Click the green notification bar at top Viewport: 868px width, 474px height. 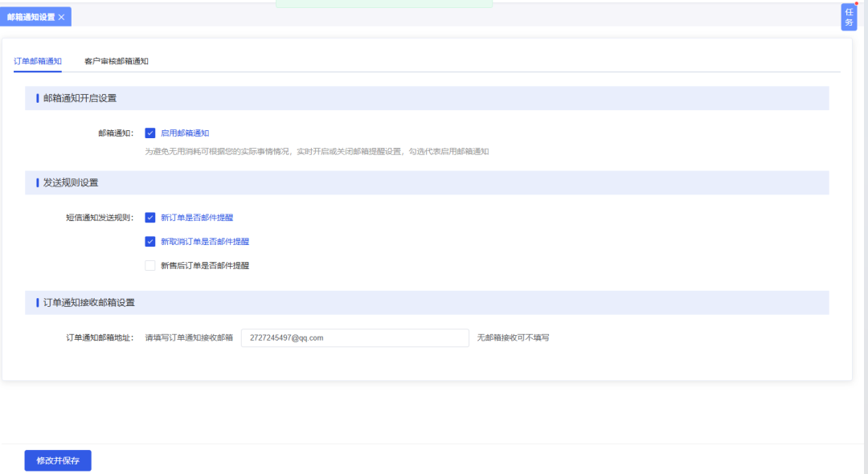click(x=383, y=3)
